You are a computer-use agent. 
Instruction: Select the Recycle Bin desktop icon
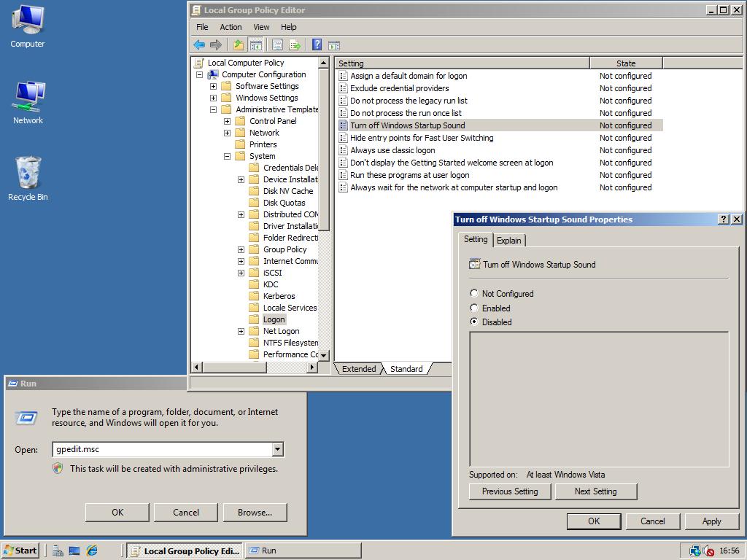pyautogui.click(x=28, y=179)
